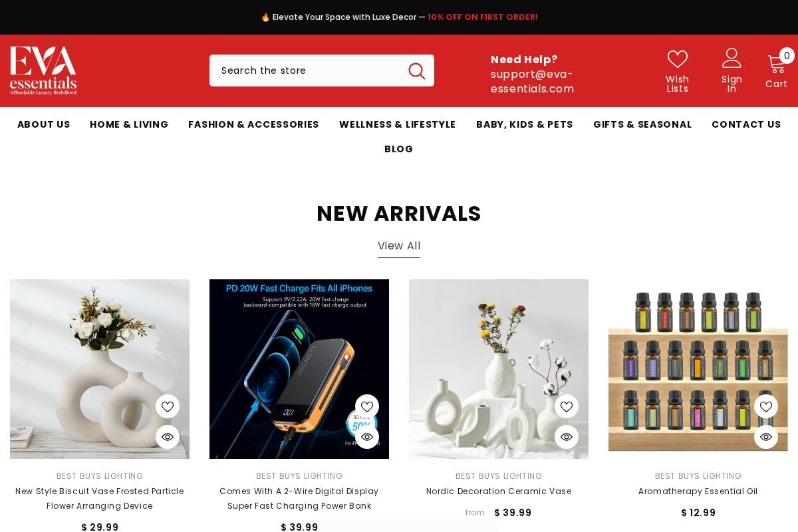Open the shopping cart icon
This screenshot has width=798, height=532.
[776, 64]
